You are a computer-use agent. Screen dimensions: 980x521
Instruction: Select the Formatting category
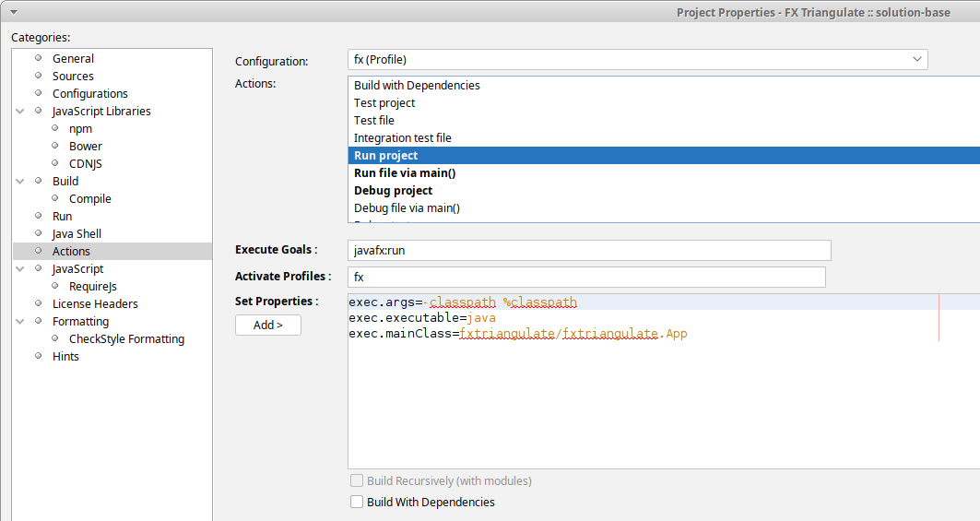point(80,321)
